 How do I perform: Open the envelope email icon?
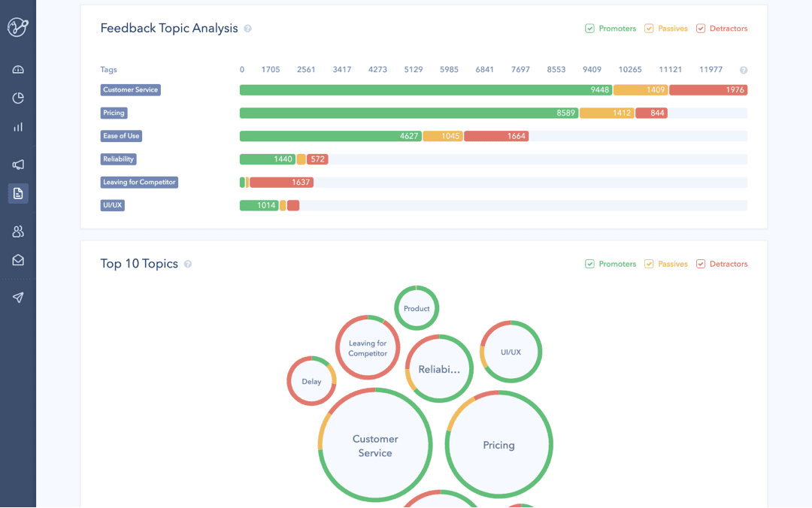(x=18, y=259)
